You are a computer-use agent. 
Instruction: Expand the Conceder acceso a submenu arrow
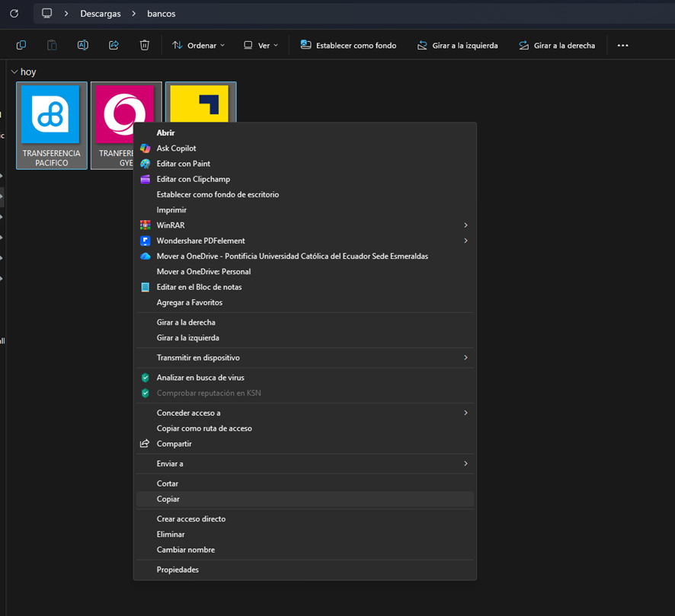[x=465, y=413]
